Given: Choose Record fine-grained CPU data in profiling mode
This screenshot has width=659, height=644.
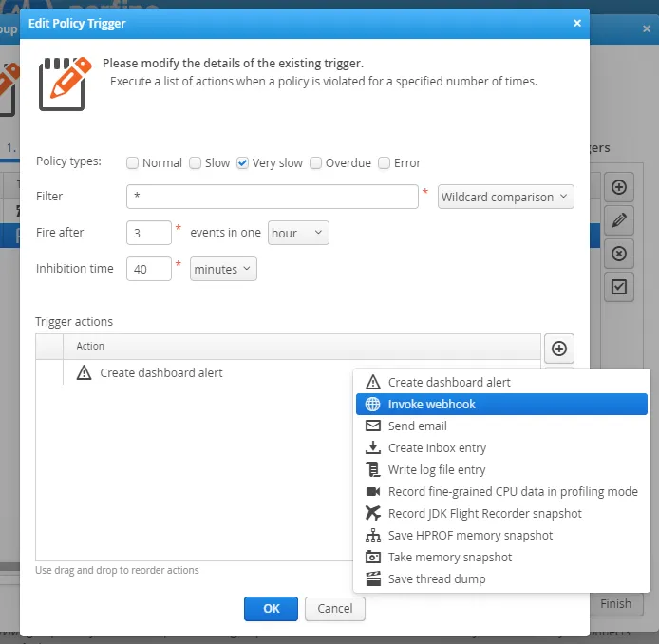Looking at the screenshot, I should (501, 491).
